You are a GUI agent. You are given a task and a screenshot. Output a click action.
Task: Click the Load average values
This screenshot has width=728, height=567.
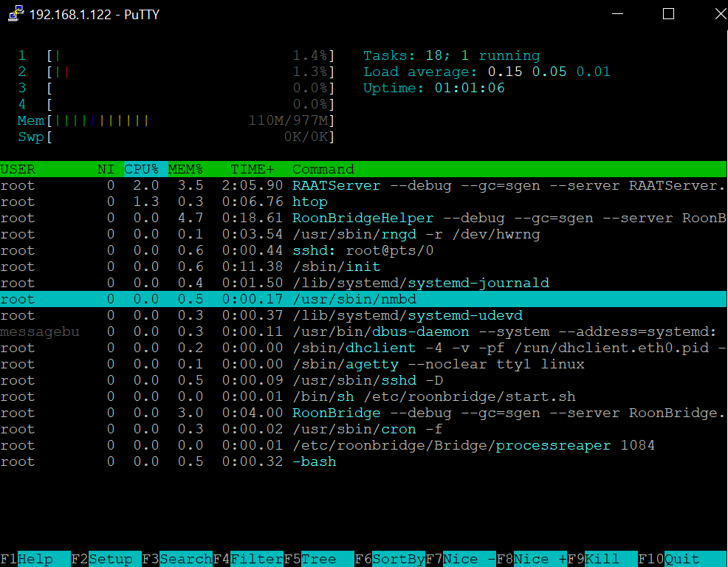[x=549, y=72]
